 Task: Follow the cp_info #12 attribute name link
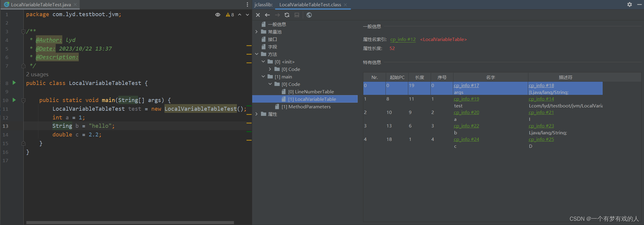tap(403, 39)
